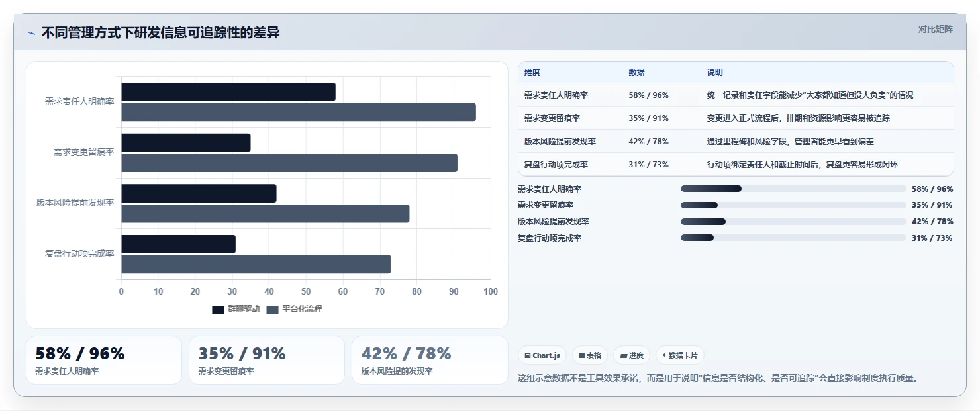The image size is (980, 411).
Task: Click the dark 群聊驱动 bar for 需求变更留痕率
Action: click(x=186, y=142)
